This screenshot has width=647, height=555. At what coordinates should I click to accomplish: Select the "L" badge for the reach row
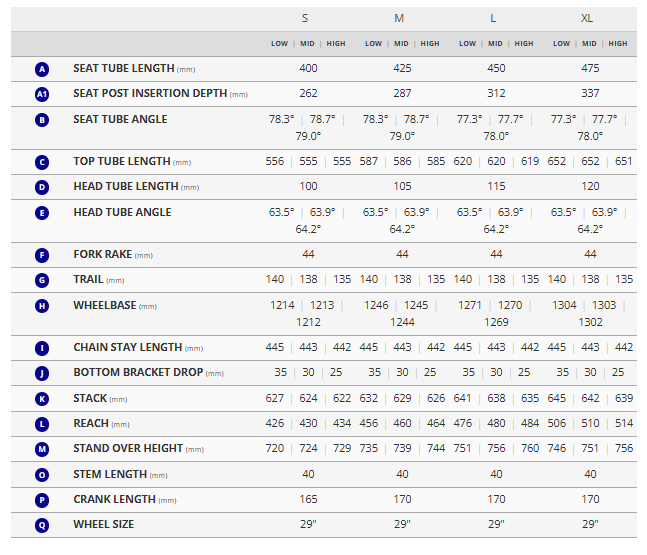[x=42, y=424]
